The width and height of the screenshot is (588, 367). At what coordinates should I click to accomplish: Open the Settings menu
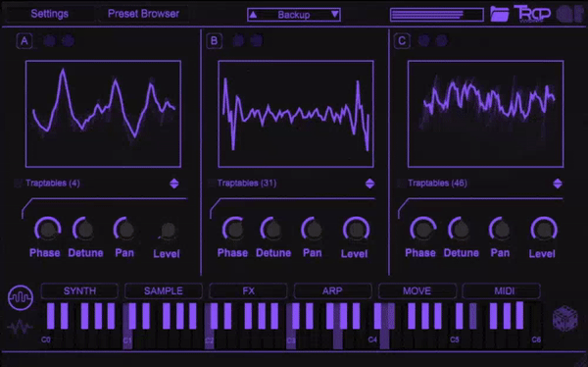[x=50, y=14]
